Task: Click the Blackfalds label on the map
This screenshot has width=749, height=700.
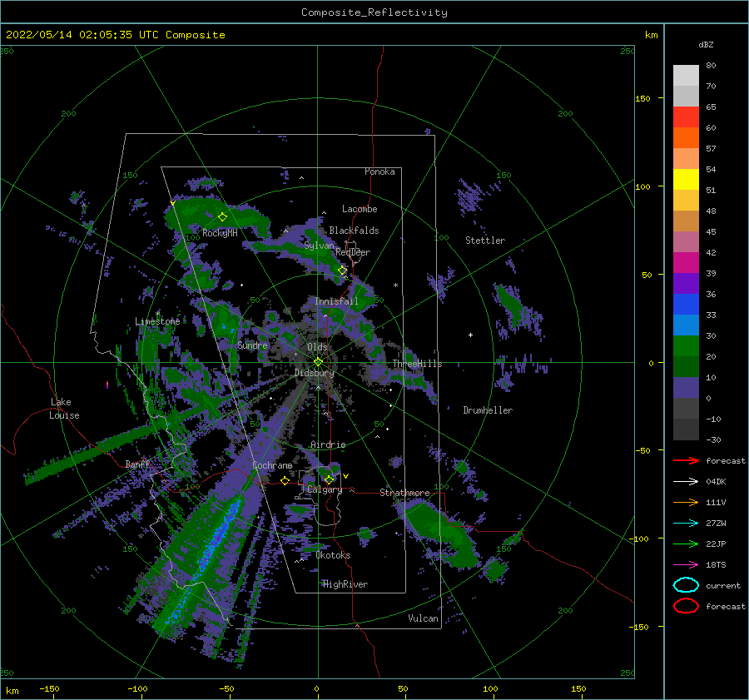Action: (x=354, y=231)
